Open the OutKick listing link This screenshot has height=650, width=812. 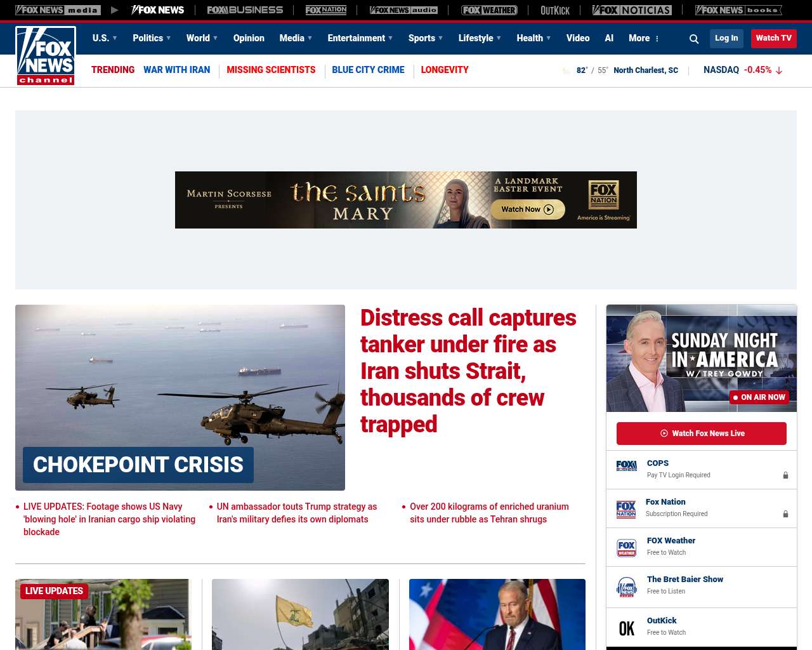pos(662,621)
